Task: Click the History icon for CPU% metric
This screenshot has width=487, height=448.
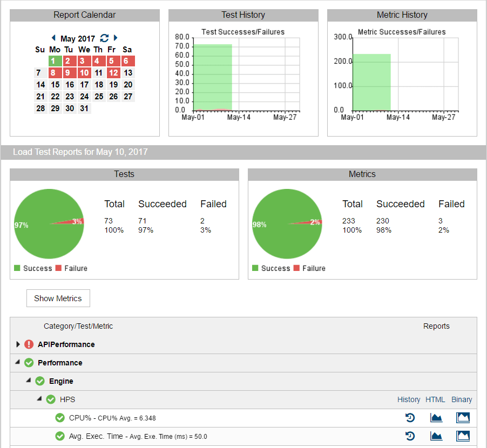Action: [x=410, y=417]
